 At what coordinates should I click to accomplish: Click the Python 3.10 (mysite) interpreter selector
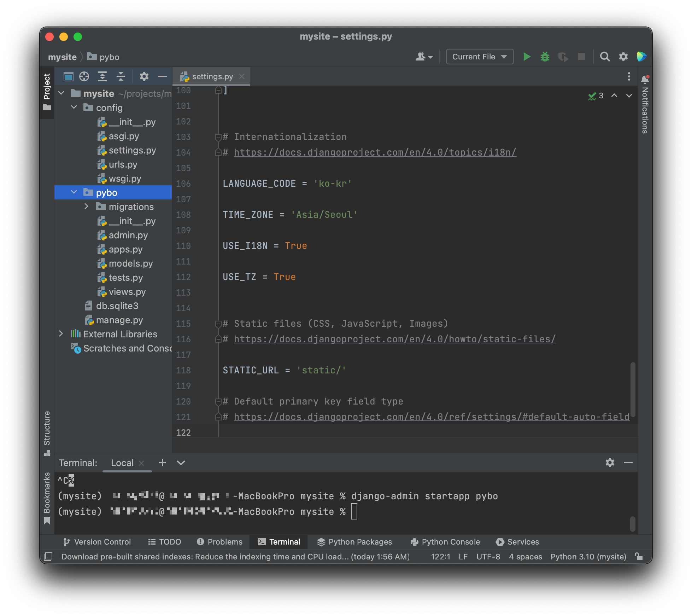[588, 557]
